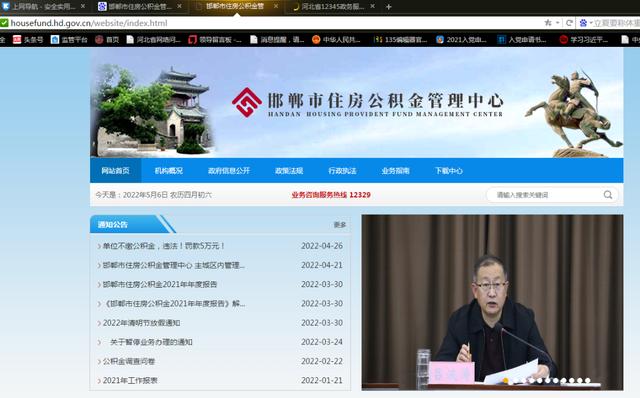Viewport: 640px width, 398px height.
Task: Select the first carousel dot on the slideshow
Action: point(506,380)
